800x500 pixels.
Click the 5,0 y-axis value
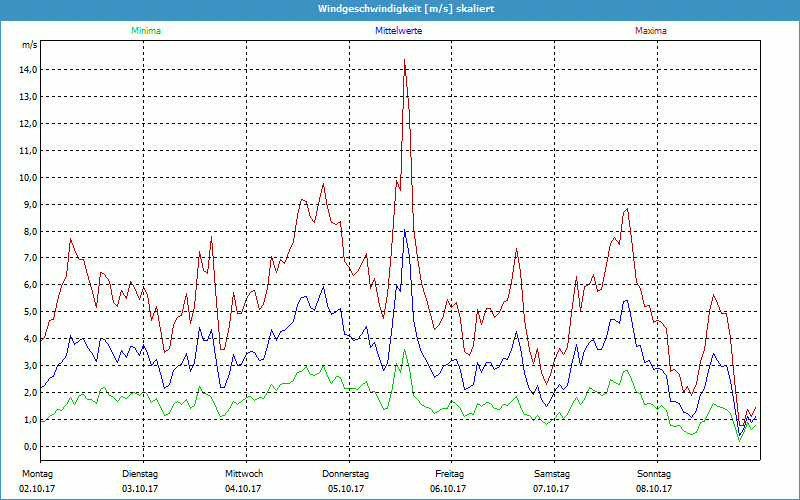pyautogui.click(x=31, y=312)
